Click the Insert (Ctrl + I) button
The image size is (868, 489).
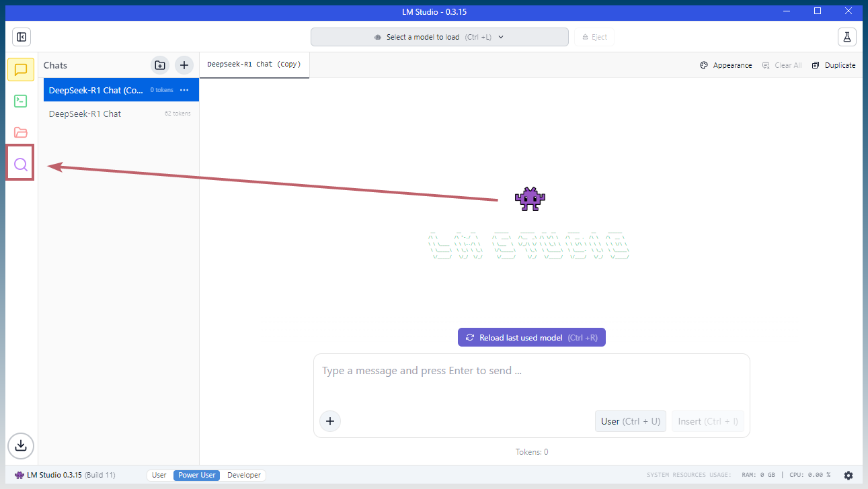coord(708,421)
